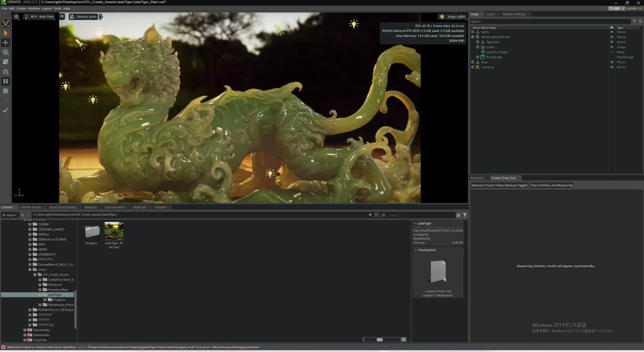
Task: Click the Content browser search field
Action: [x=418, y=215]
